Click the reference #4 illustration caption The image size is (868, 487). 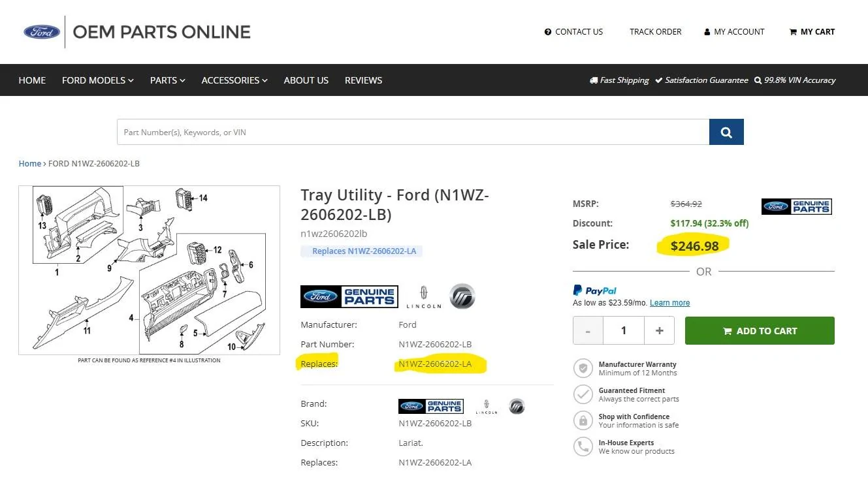pos(149,360)
